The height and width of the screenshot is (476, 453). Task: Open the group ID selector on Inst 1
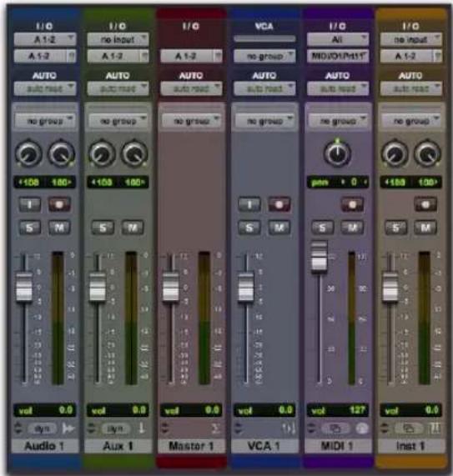tap(411, 121)
